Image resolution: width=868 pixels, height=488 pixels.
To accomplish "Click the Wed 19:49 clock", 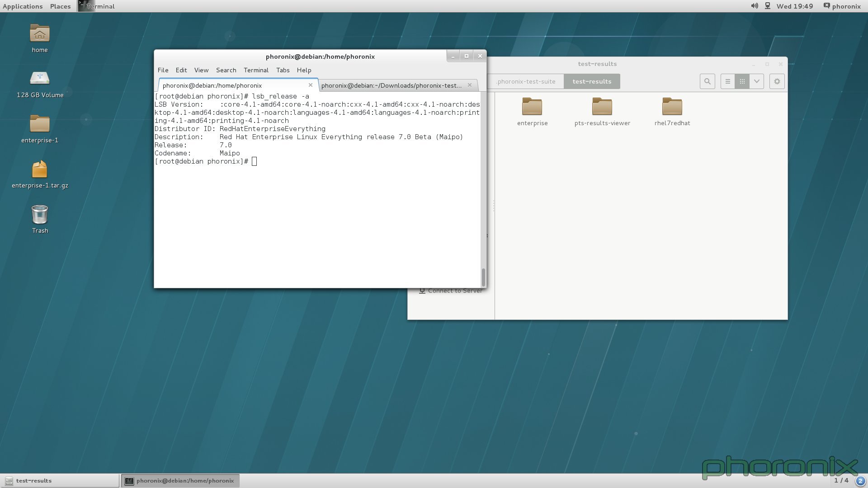I will 795,6.
